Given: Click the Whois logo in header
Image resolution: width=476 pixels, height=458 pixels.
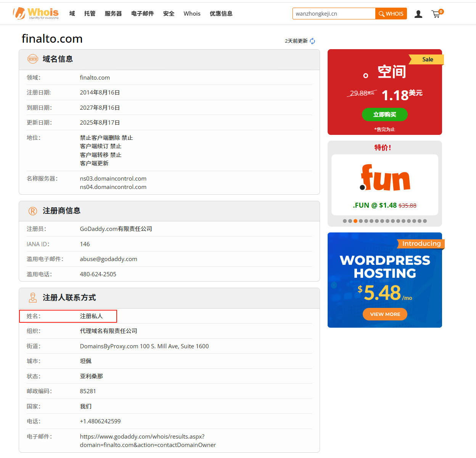Looking at the screenshot, I should pyautogui.click(x=35, y=13).
